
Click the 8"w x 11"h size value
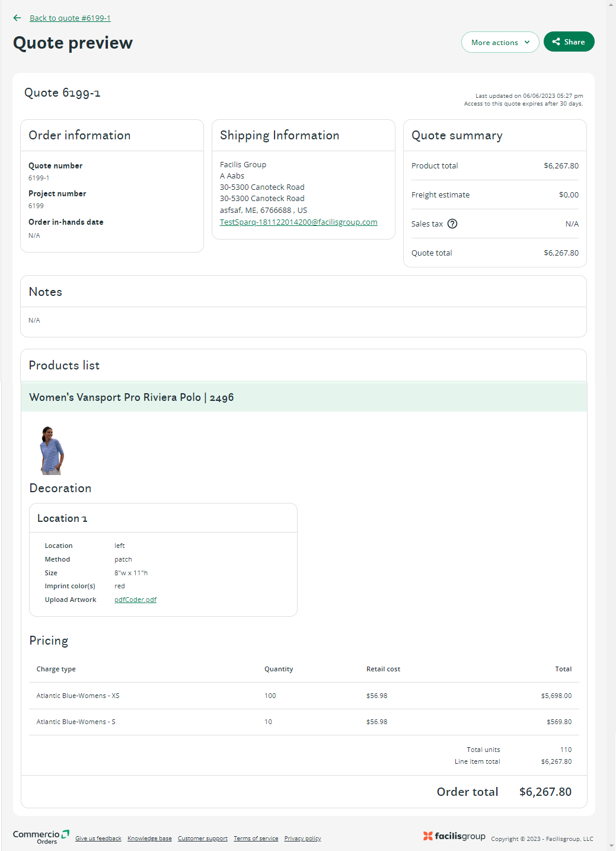(x=131, y=573)
